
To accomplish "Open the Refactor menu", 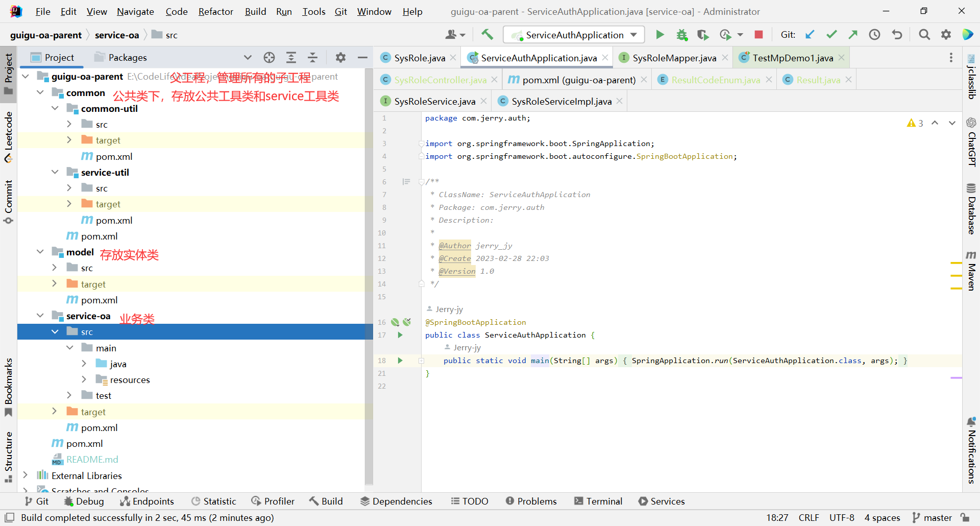I will 215,11.
